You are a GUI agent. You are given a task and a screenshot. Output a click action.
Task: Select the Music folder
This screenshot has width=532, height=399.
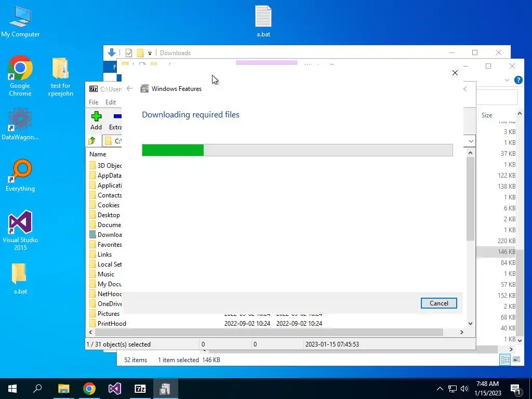[102, 274]
